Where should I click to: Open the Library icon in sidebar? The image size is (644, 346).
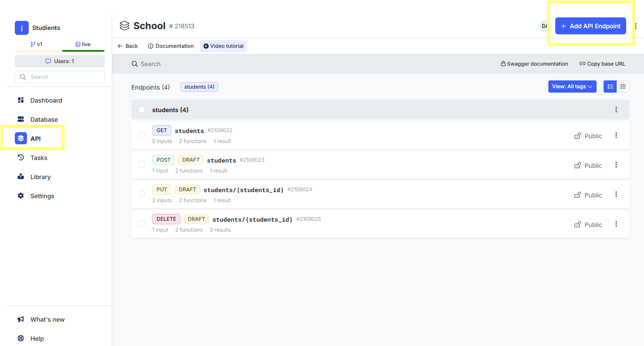[20, 177]
